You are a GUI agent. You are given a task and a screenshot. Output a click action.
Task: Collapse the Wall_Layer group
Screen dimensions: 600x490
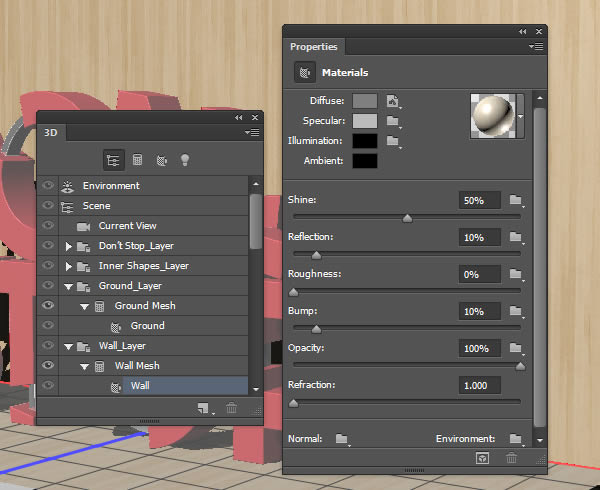[68, 347]
